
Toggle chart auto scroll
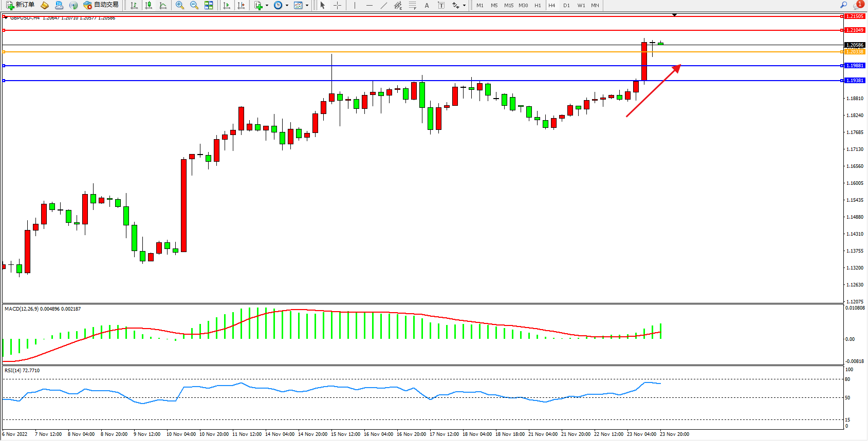[227, 5]
